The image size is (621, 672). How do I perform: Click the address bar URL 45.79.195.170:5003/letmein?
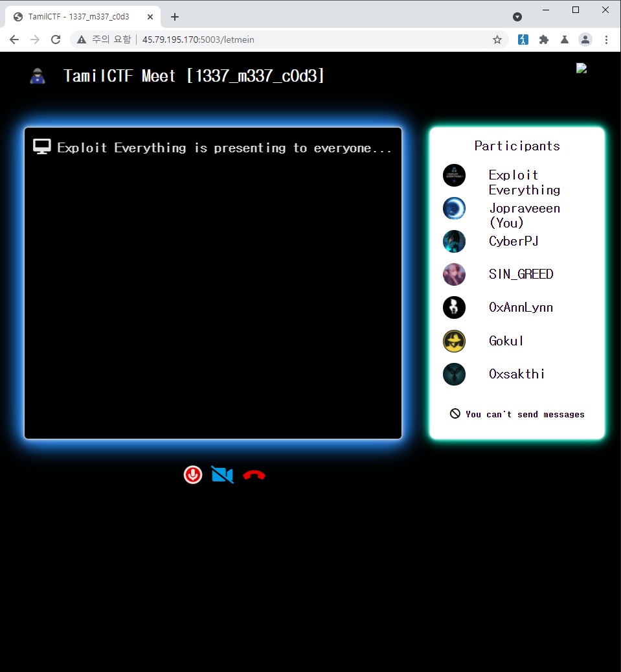[x=198, y=40]
